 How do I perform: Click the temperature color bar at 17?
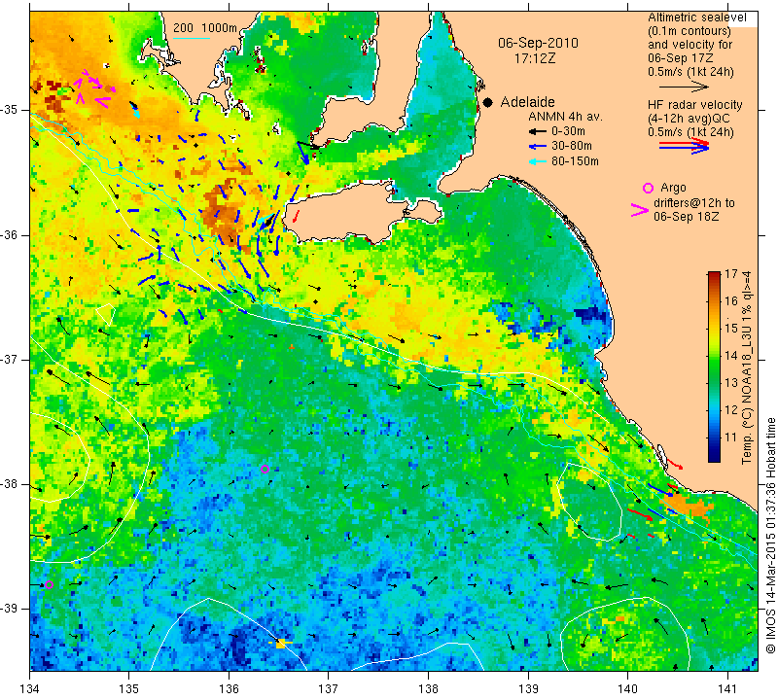point(714,274)
